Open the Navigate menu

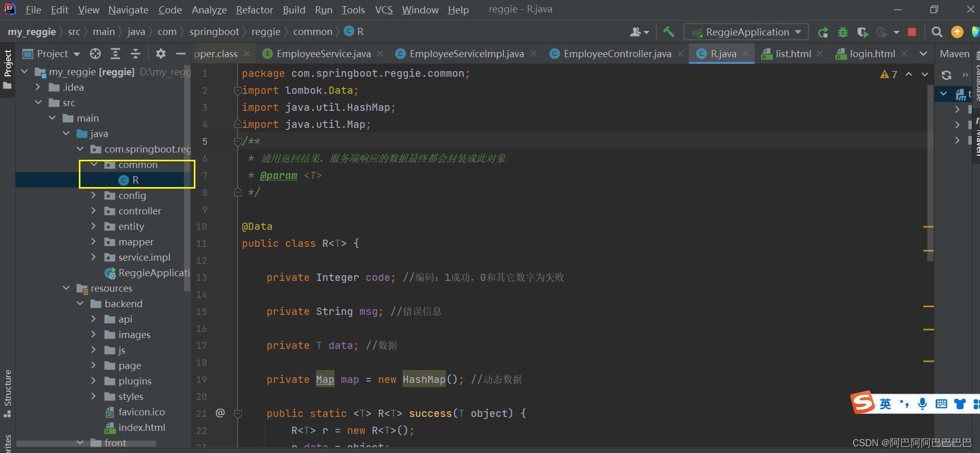pos(128,10)
